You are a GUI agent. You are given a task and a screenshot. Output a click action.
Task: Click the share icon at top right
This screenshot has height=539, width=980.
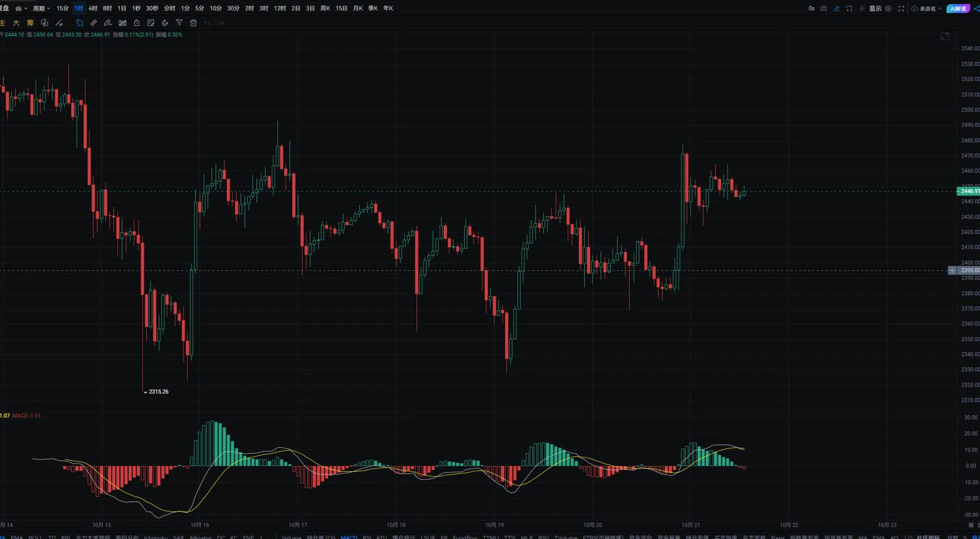976,8
